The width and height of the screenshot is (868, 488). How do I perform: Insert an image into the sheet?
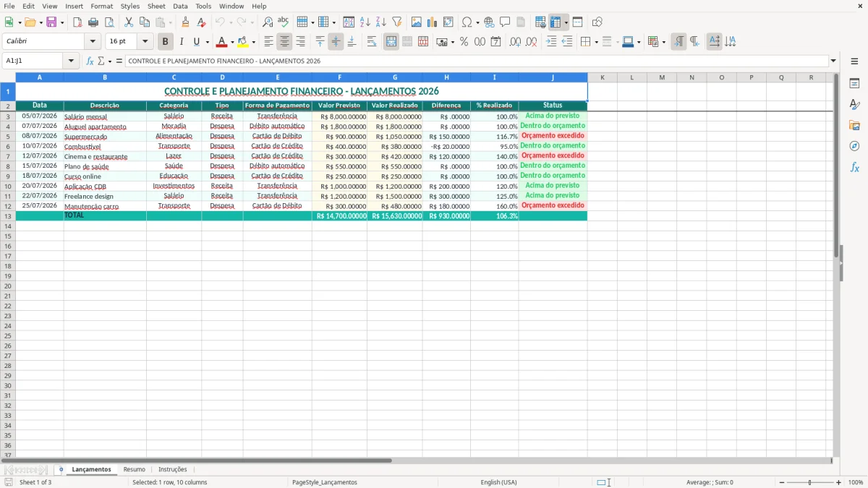point(417,22)
